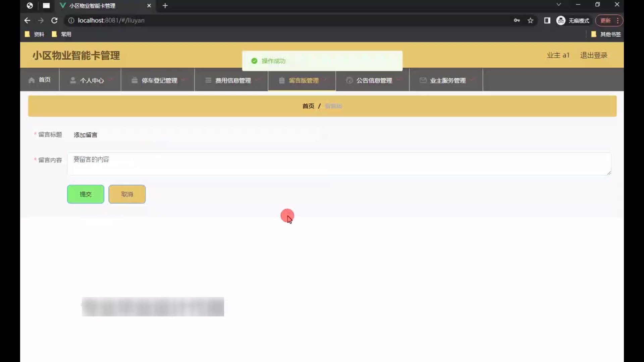Expand the 业主服务管理 dropdown arrow

(x=472, y=80)
